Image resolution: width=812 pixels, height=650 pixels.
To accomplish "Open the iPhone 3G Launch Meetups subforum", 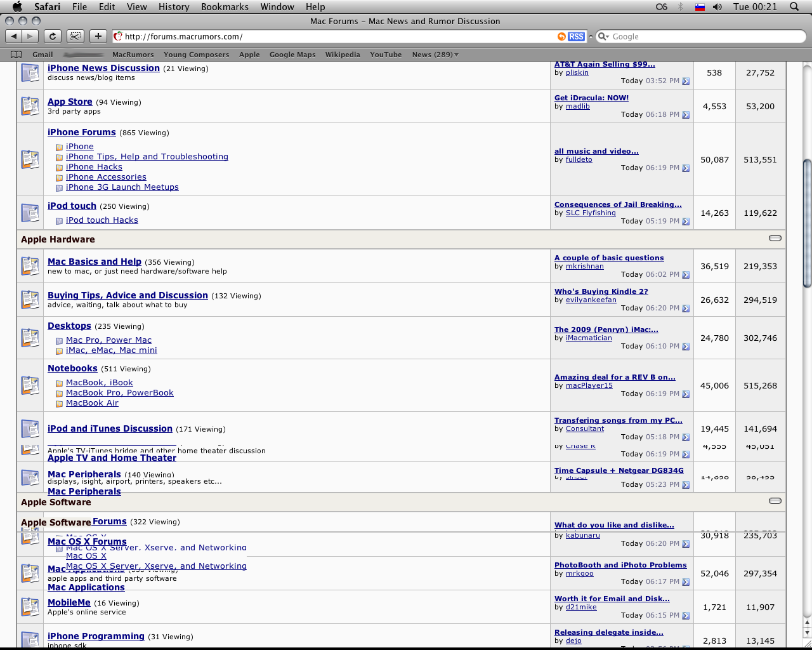I will click(x=122, y=187).
